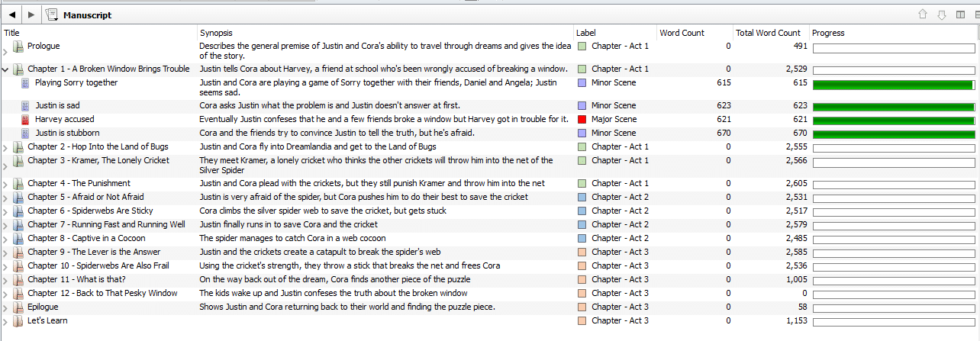Viewport: 980px width, 341px height.
Task: Expand Chapter 8 - Captive in a Cocoon
Action: pyautogui.click(x=6, y=239)
